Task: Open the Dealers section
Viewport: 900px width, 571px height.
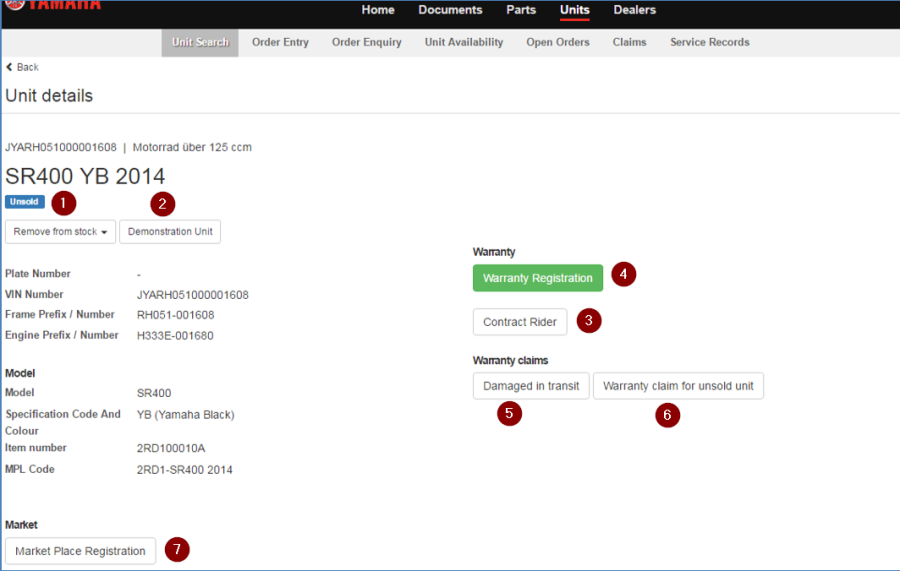Action: [634, 10]
